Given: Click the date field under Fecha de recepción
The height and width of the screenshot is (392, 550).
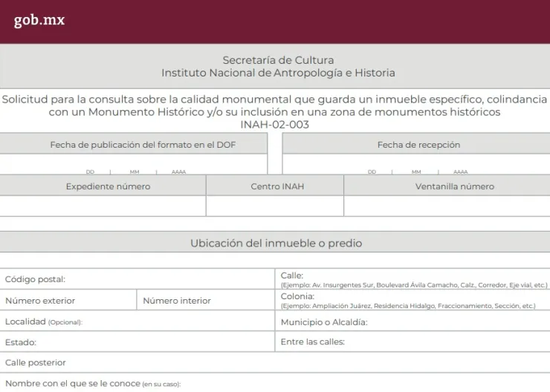Looking at the screenshot, I should [416, 164].
